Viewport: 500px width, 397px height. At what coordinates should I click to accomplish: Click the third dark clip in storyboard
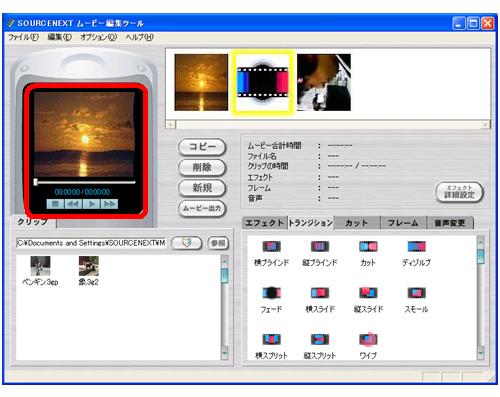pyautogui.click(x=324, y=82)
